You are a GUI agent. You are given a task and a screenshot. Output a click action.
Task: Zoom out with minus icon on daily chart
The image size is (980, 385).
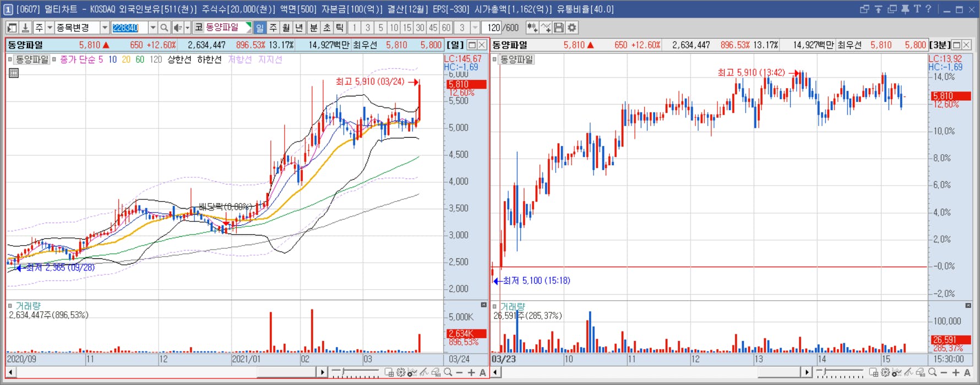[460, 373]
